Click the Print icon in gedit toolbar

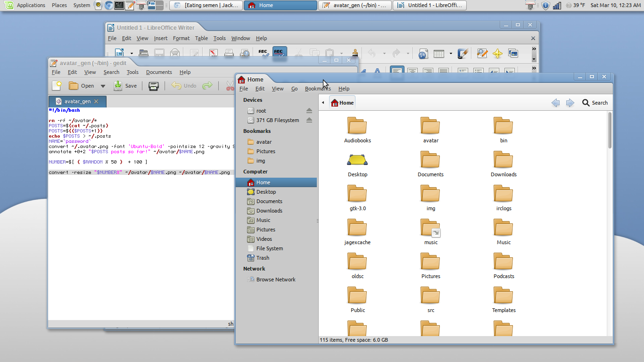(153, 86)
